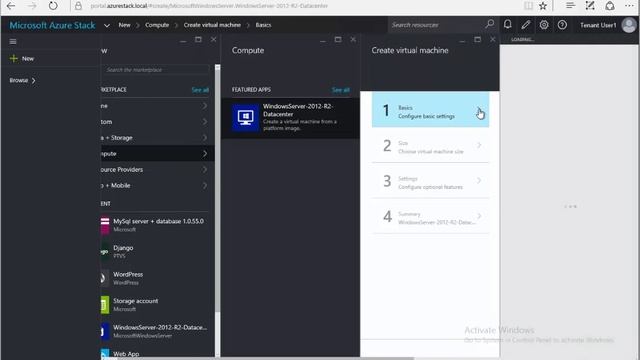
Task: Click the Storage account green icon
Action: (105, 304)
